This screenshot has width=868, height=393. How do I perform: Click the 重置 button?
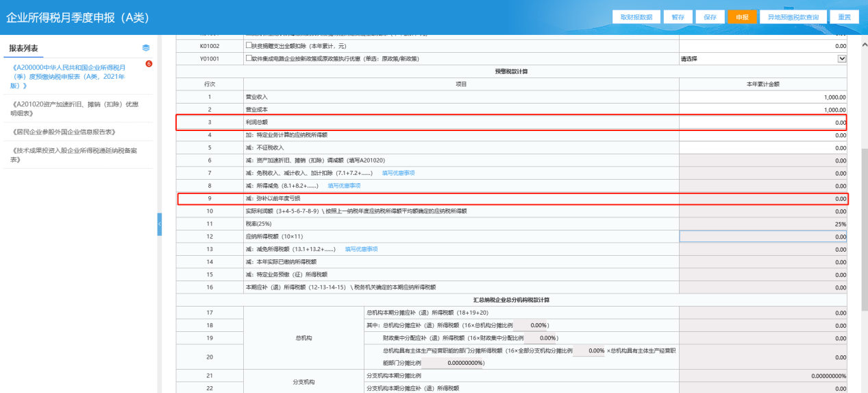point(844,17)
